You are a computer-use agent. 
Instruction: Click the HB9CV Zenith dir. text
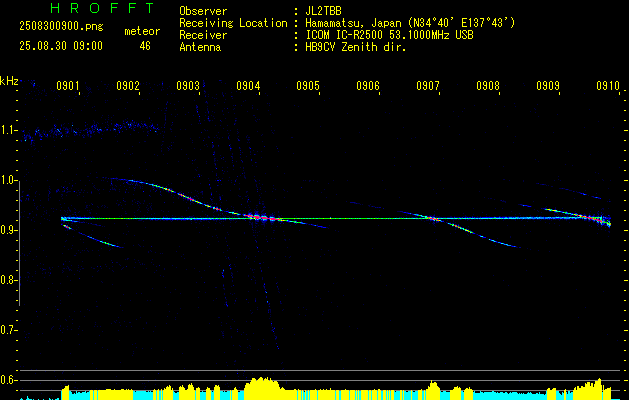point(355,47)
